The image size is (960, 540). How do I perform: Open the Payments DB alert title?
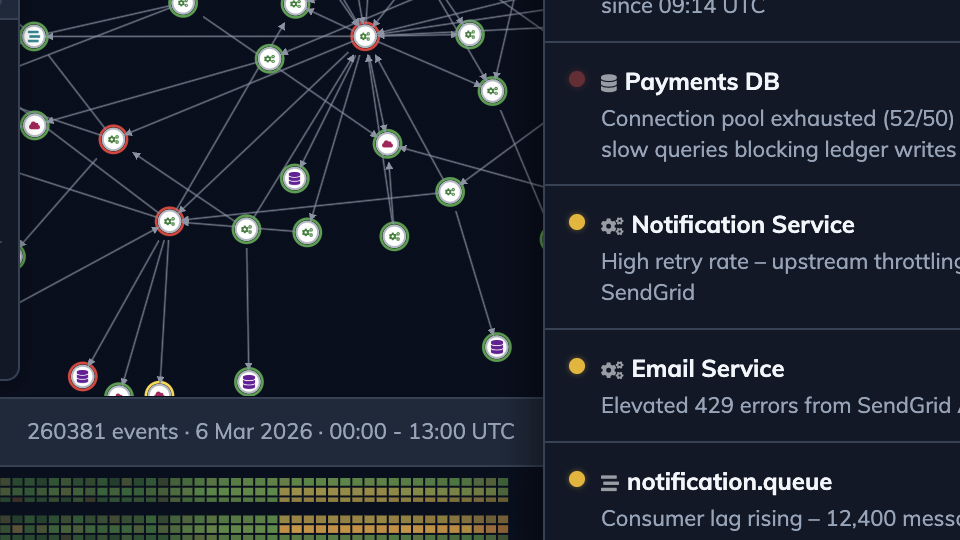pyautogui.click(x=702, y=82)
